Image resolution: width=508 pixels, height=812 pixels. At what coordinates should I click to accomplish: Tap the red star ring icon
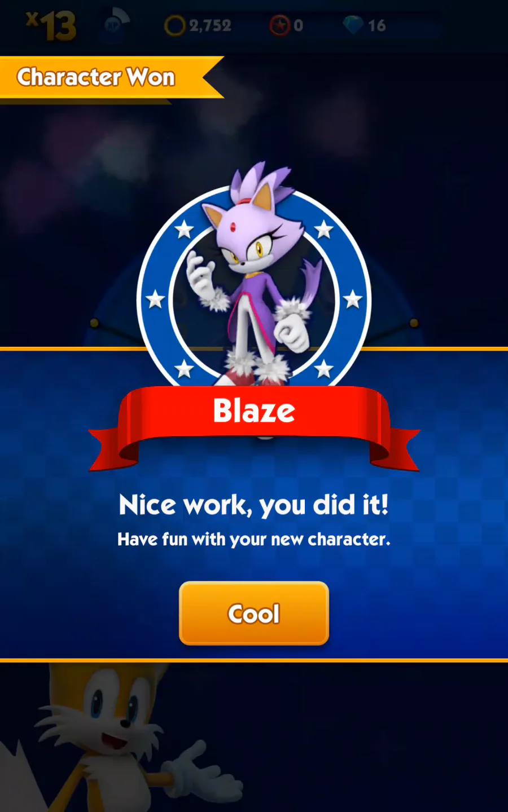coord(279,25)
